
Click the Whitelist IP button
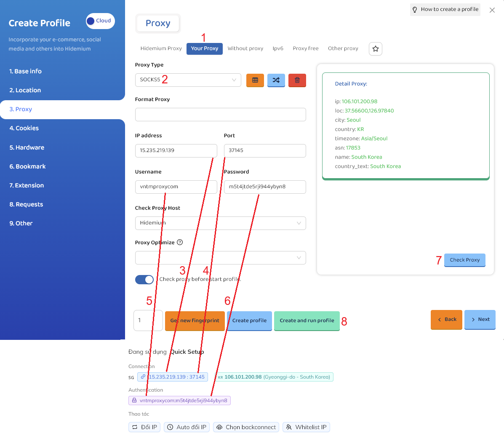point(306,427)
